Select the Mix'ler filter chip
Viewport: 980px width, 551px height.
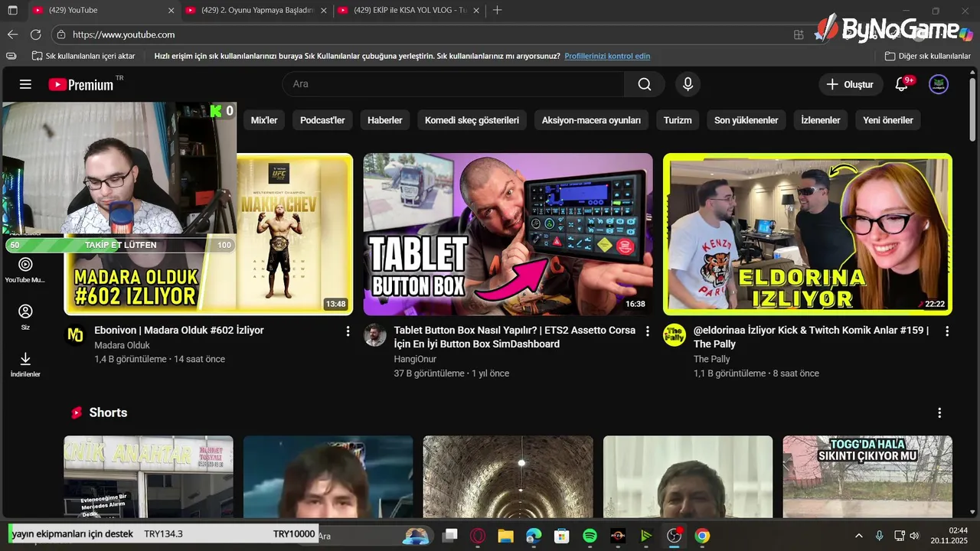264,120
